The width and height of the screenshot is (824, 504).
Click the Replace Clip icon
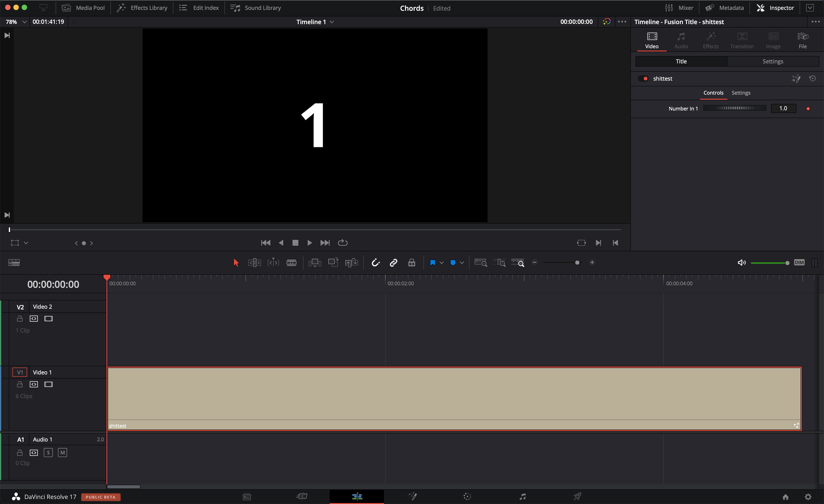point(352,263)
